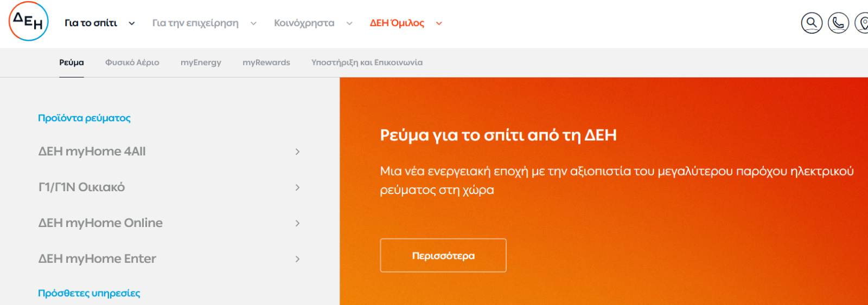Click the ΔΕΗ logo
The width and height of the screenshot is (868, 305).
coord(29,22)
